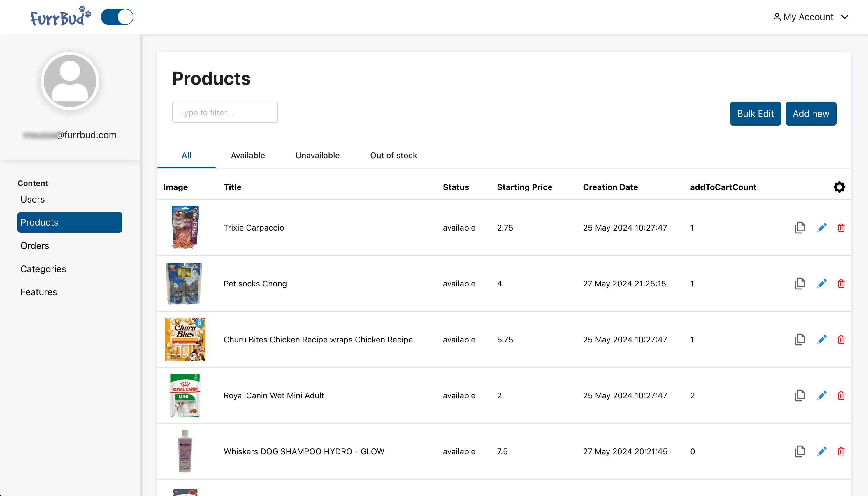Expand the My Account dropdown
This screenshot has height=496, width=868.
(x=808, y=17)
